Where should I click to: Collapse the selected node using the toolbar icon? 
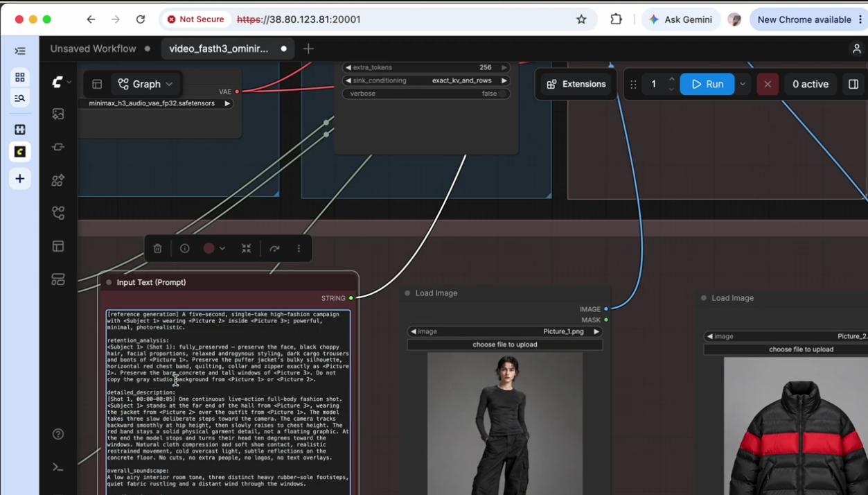point(246,248)
